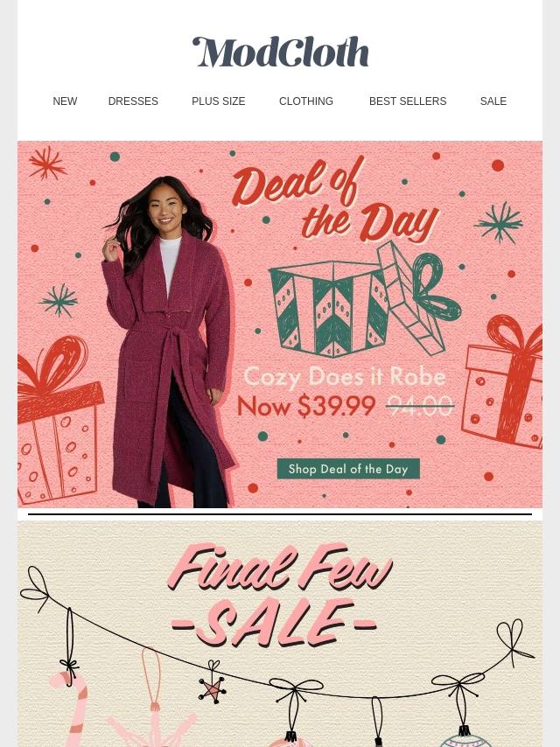The image size is (560, 747).
Task: Click the Deal of the Day headline
Action: point(334,200)
